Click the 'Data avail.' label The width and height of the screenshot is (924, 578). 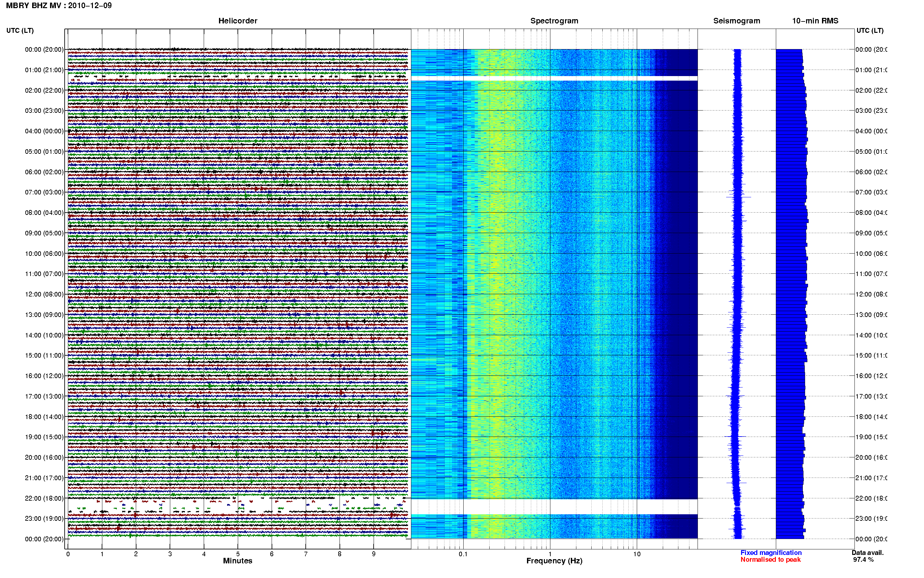pos(867,553)
